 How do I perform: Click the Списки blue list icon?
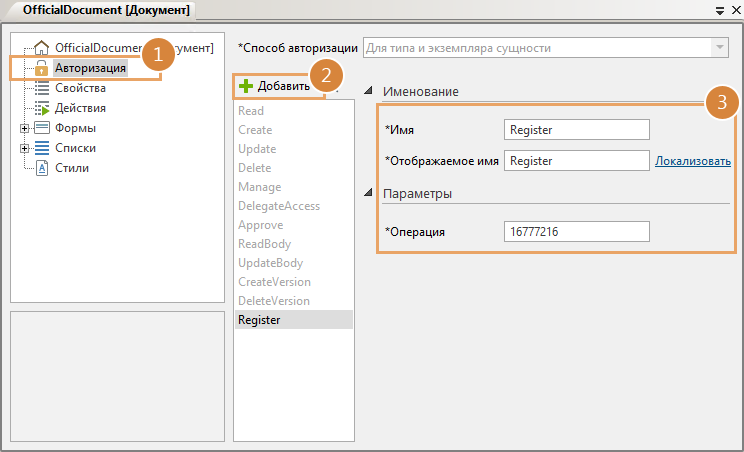42,148
